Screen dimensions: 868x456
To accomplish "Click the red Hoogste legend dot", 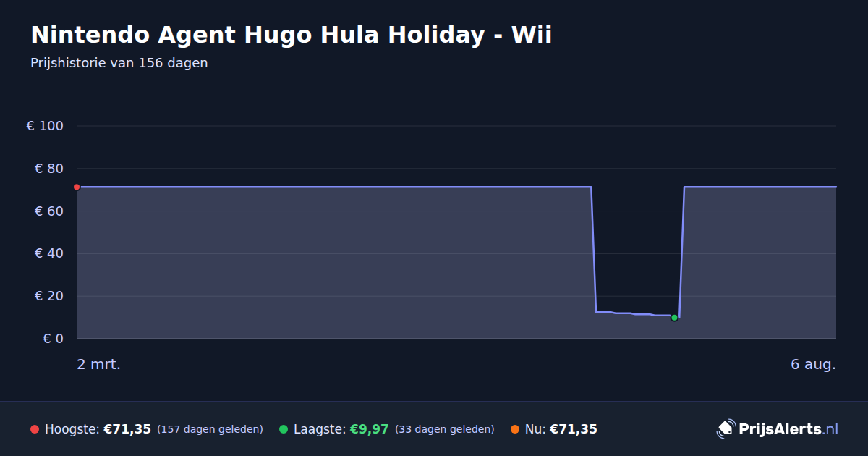I will pyautogui.click(x=35, y=429).
